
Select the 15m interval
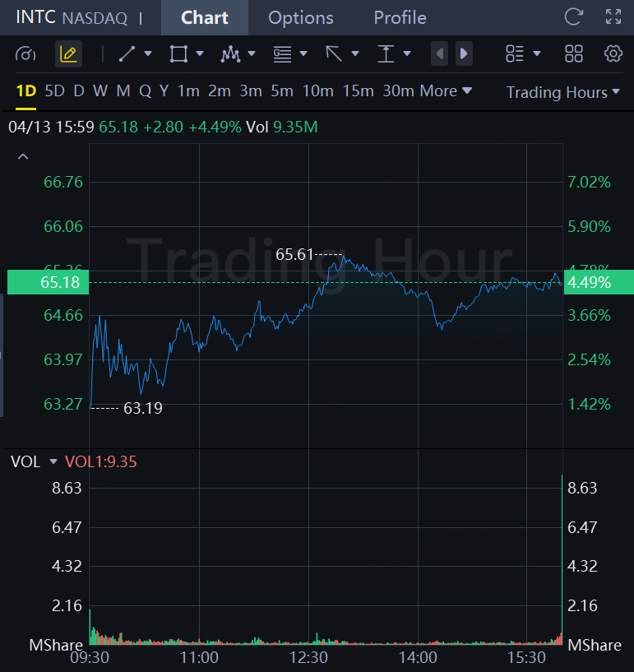(x=359, y=91)
